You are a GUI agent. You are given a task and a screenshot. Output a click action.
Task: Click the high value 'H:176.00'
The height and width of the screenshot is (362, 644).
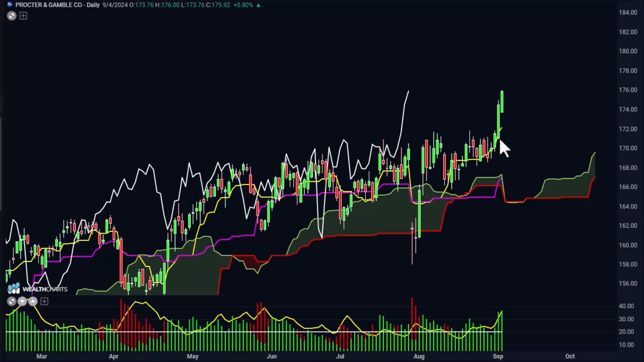point(167,5)
